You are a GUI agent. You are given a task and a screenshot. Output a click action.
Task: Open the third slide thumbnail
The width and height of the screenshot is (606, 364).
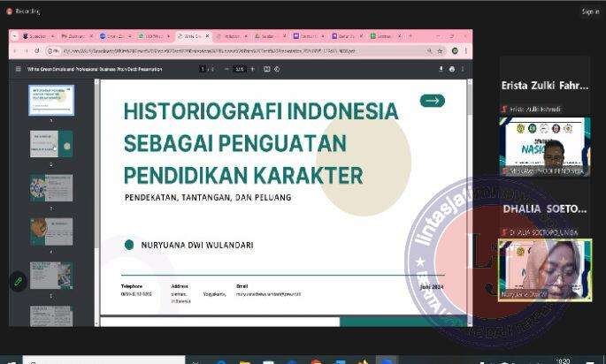tap(51, 187)
